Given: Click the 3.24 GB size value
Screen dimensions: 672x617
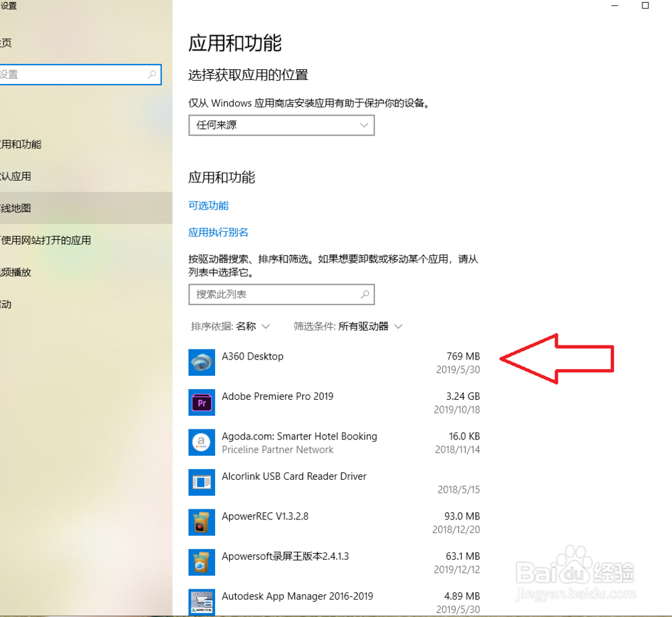Looking at the screenshot, I should coord(463,396).
